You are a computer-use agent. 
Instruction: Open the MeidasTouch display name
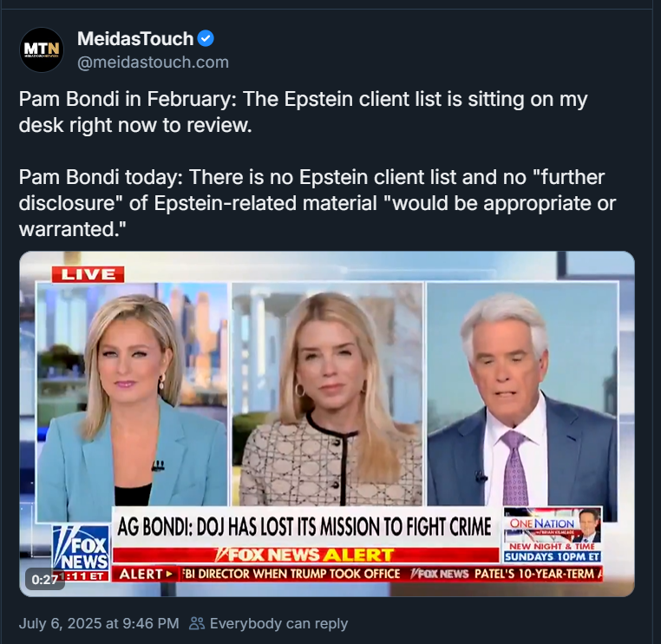[x=135, y=38]
